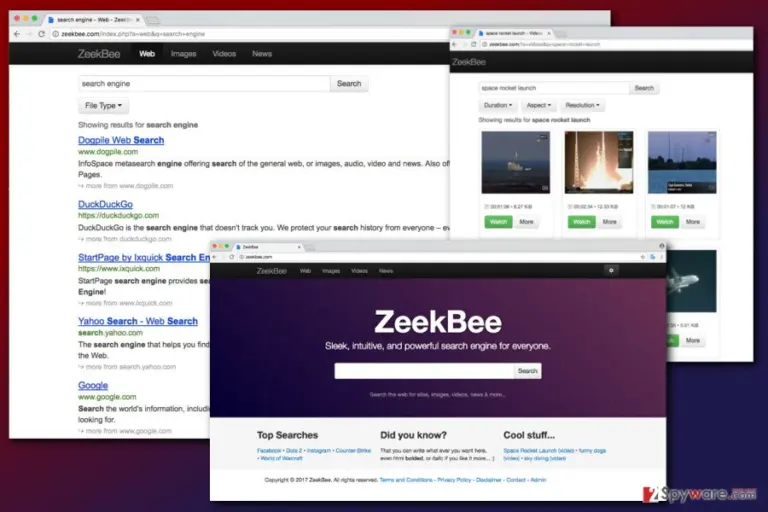Bookmark zeekbee.com with the star icon
Viewport: 768px width, 512px height.
click(643, 257)
